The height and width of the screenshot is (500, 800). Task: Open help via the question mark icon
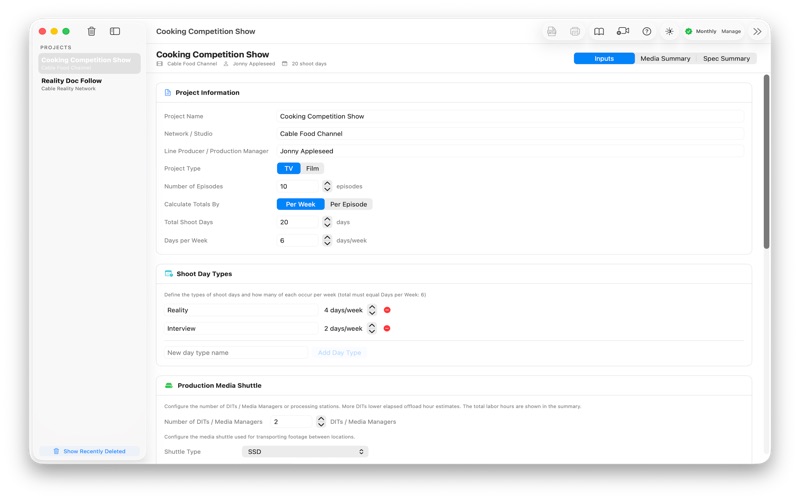(646, 31)
